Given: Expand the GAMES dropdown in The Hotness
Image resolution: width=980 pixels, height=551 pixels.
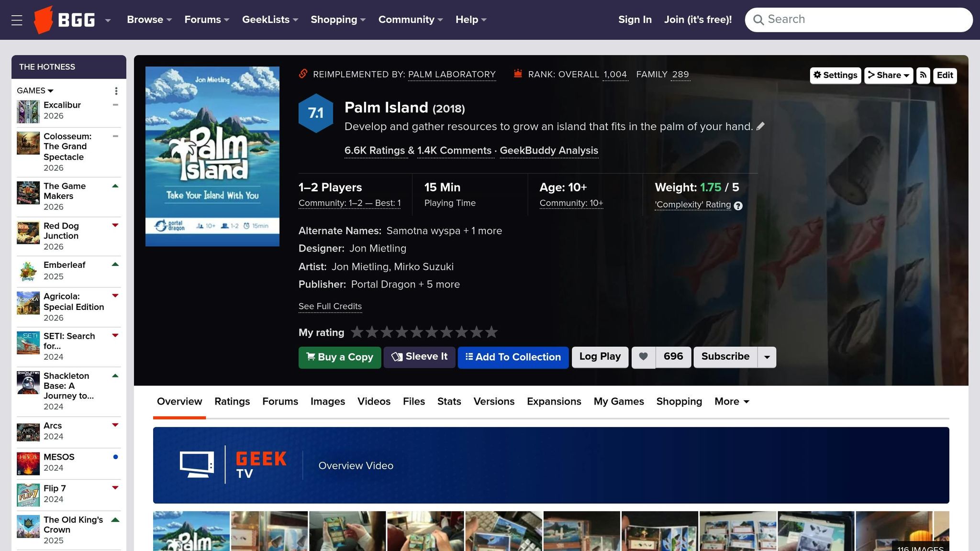Looking at the screenshot, I should [35, 90].
